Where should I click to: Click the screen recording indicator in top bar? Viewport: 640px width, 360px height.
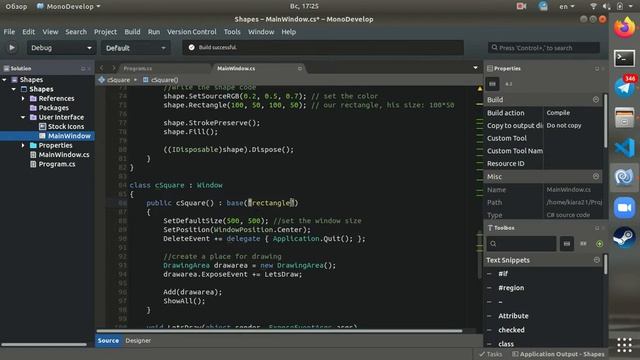(x=521, y=6)
